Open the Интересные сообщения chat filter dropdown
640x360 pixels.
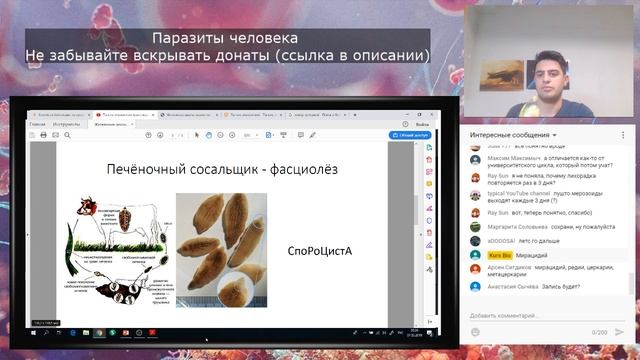tap(513, 135)
